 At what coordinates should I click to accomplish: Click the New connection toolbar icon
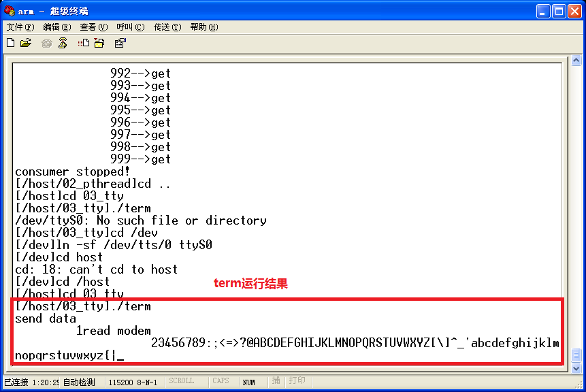11,43
